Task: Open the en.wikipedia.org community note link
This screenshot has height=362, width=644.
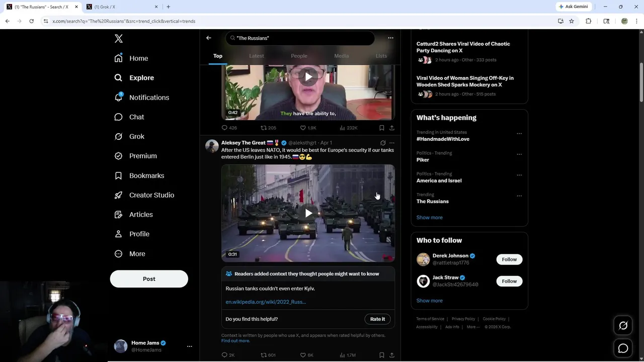Action: pyautogui.click(x=266, y=302)
